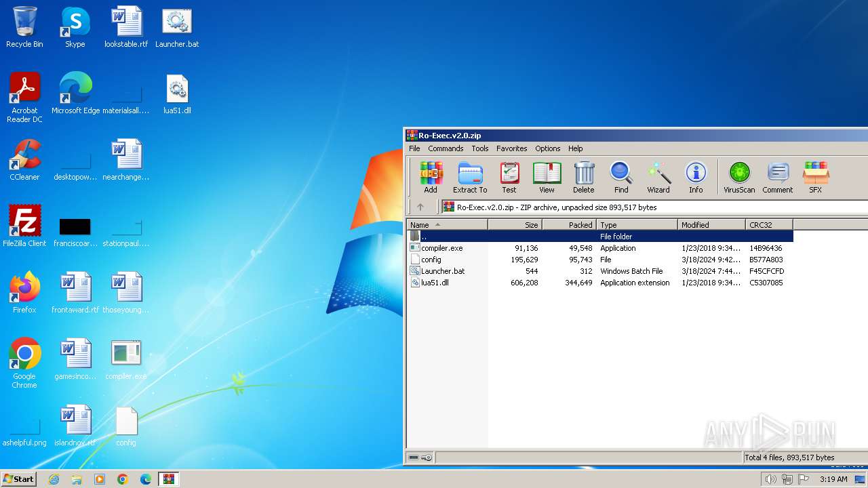Select FileZilla Client desktop shortcut

(x=24, y=226)
